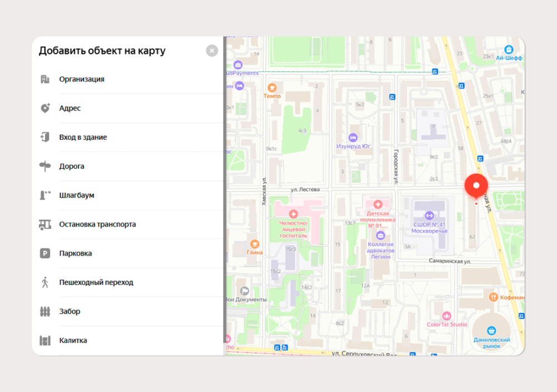
Task: Click the Городская ул. street label
Action: pyautogui.click(x=396, y=166)
